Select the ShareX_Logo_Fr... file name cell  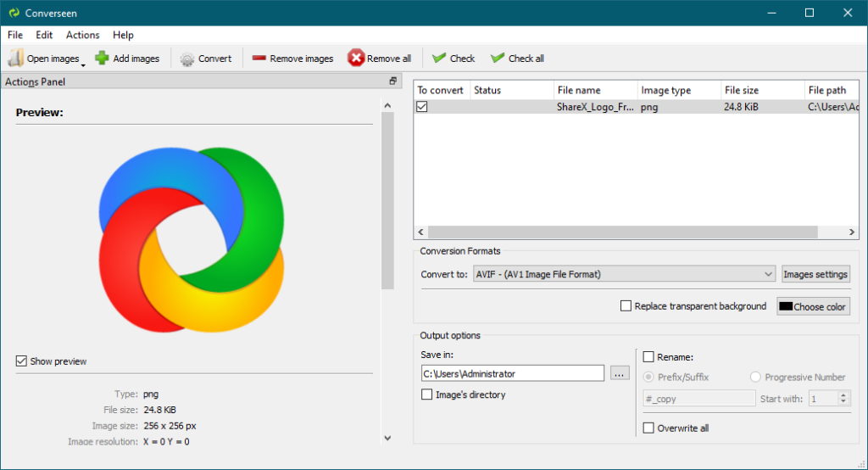(x=595, y=106)
